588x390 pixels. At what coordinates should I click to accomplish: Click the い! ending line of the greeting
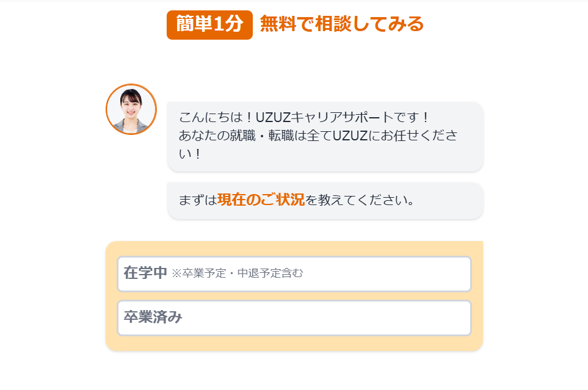190,154
